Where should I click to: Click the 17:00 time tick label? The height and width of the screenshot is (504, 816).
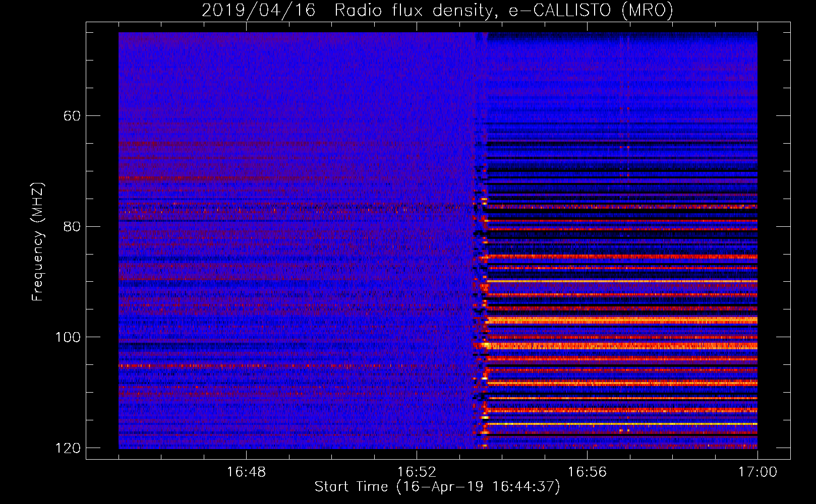coord(757,472)
